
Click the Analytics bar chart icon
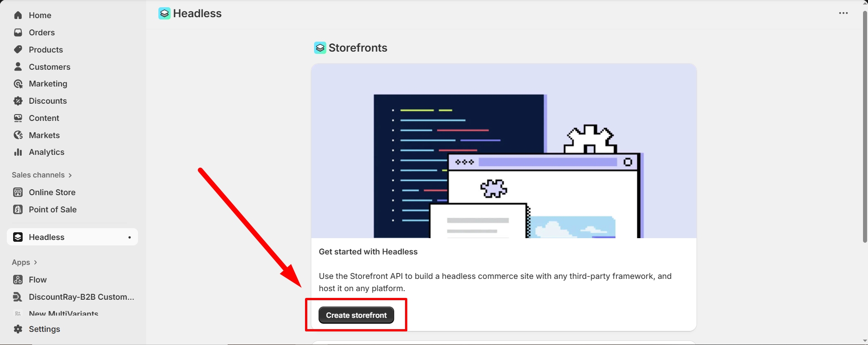[x=18, y=152]
